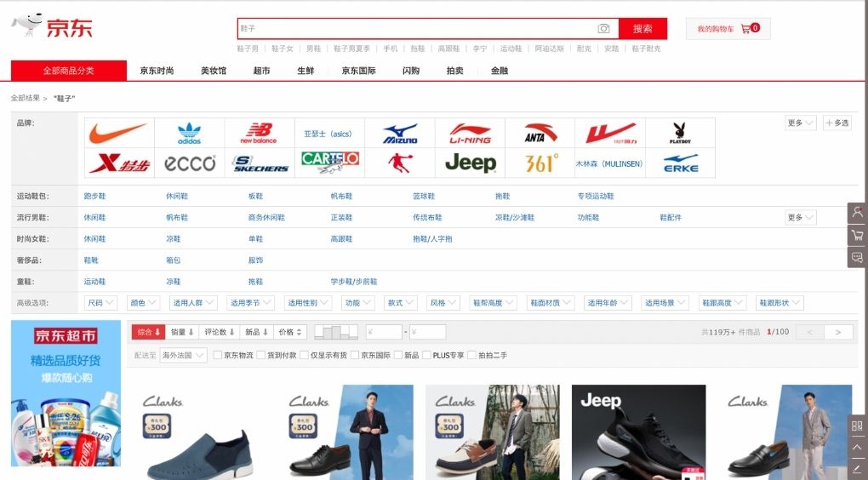Open the 适用性别 dropdown
This screenshot has width=868, height=480.
coord(308,303)
